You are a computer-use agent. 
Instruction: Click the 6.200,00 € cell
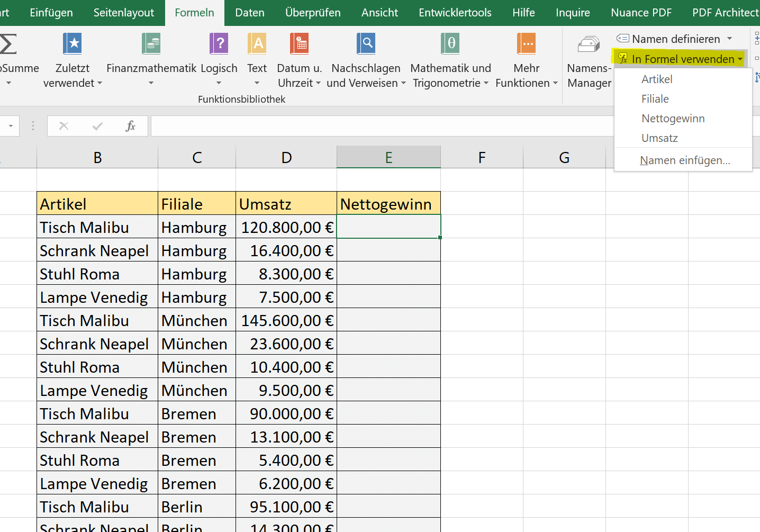tap(286, 483)
